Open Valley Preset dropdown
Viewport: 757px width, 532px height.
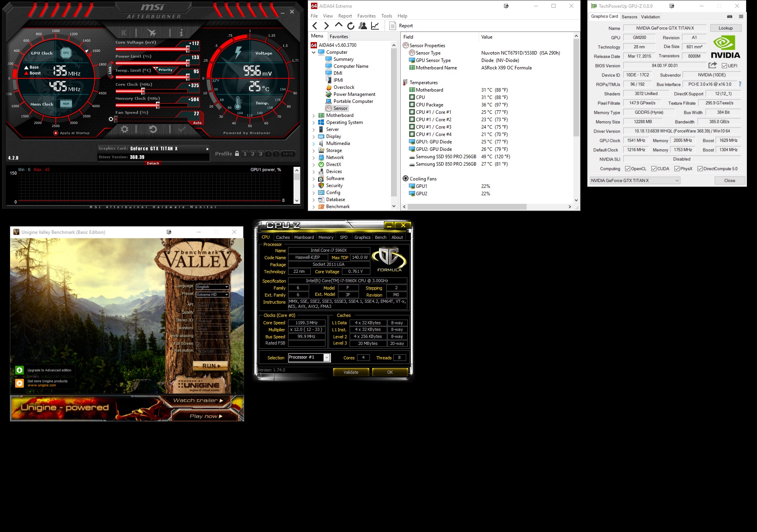[x=212, y=295]
